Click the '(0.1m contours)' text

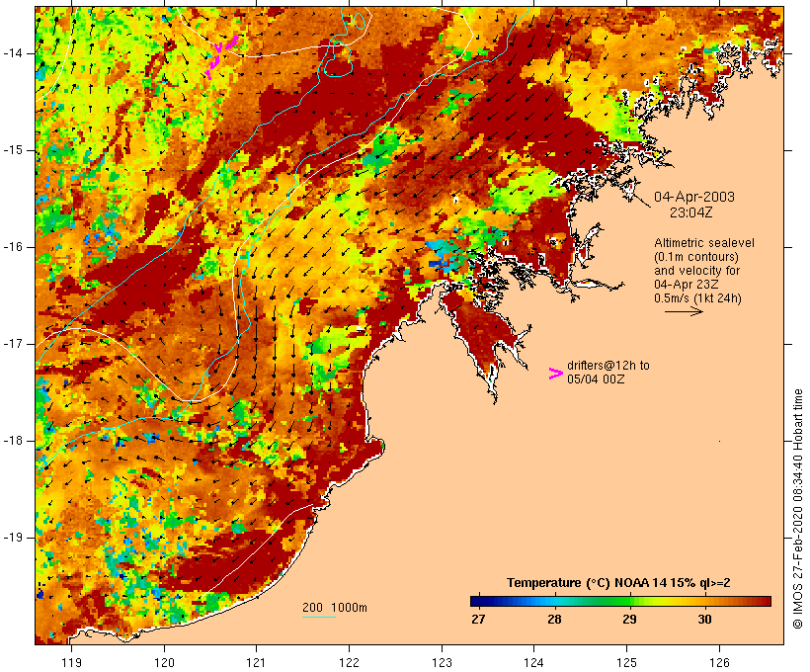point(696,256)
